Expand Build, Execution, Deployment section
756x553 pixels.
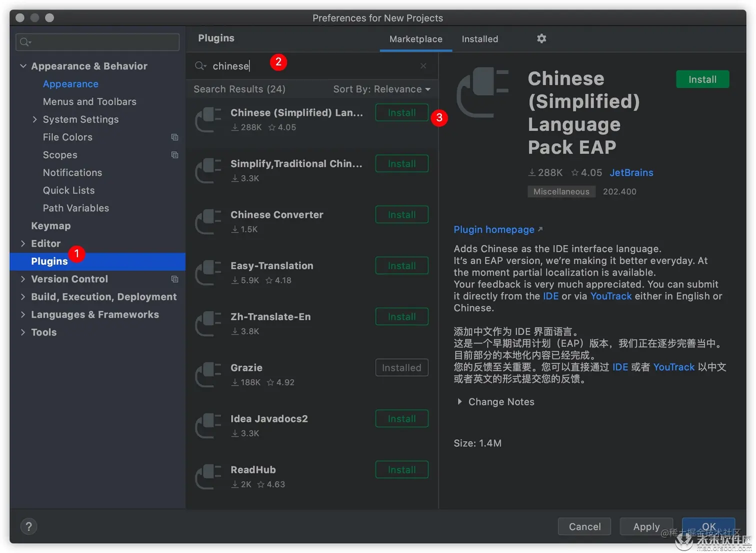tap(23, 296)
